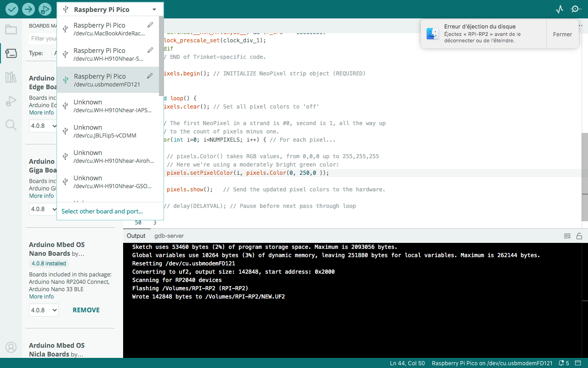The image size is (588, 368).
Task: Open the Serial Plotter
Action: pos(559,9)
